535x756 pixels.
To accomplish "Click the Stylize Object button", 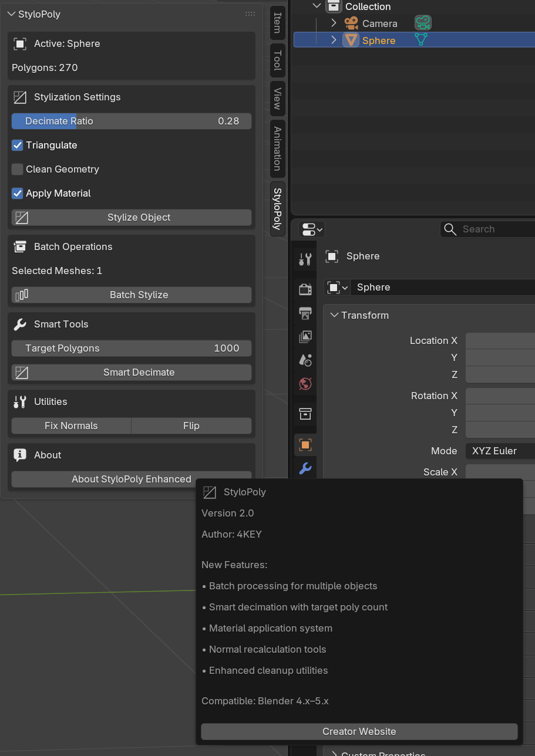I will pyautogui.click(x=132, y=217).
